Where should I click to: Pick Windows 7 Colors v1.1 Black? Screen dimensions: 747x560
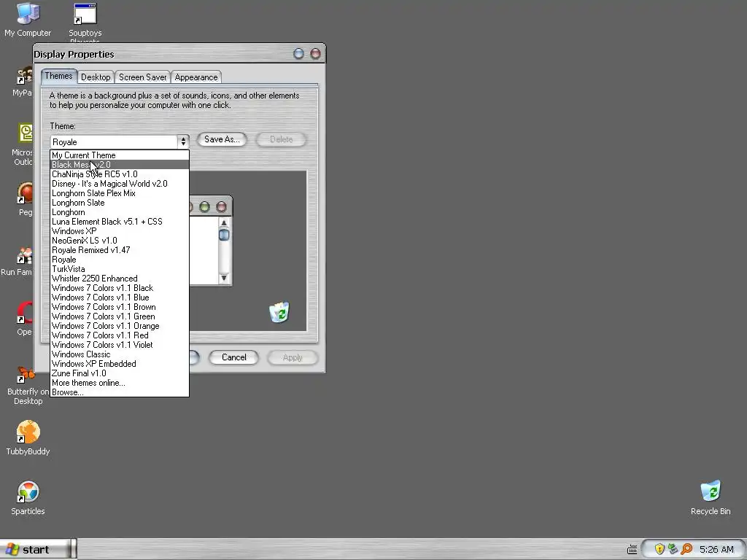click(x=120, y=288)
